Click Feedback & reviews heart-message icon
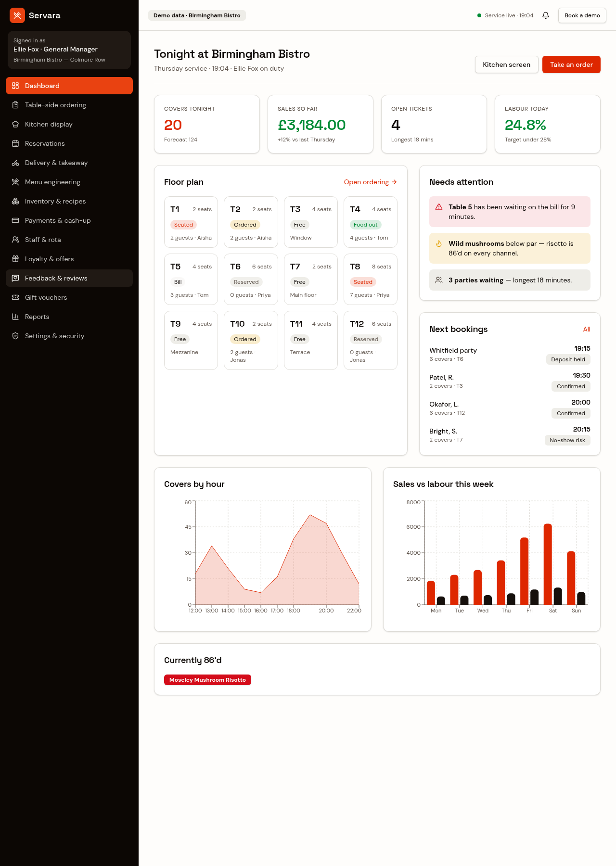 15,278
